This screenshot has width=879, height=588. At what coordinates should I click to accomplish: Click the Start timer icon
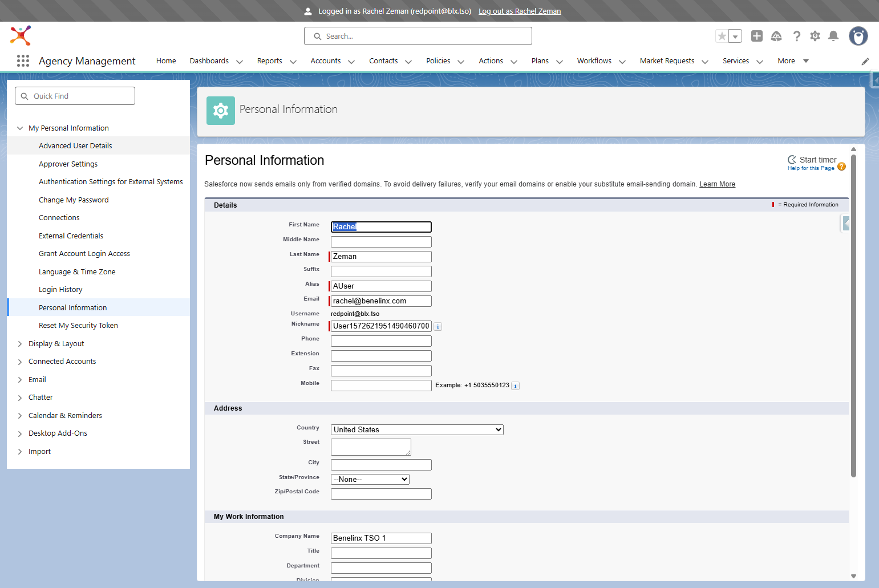792,160
